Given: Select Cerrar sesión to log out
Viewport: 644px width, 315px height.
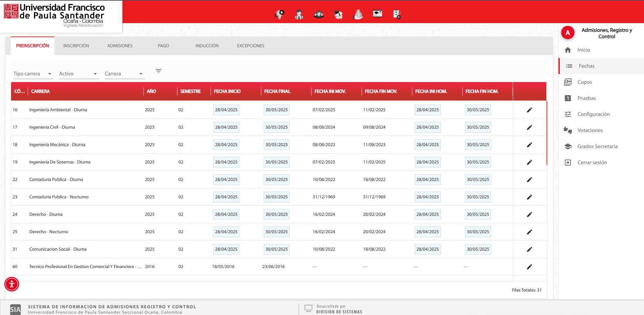Looking at the screenshot, I should coord(592,163).
